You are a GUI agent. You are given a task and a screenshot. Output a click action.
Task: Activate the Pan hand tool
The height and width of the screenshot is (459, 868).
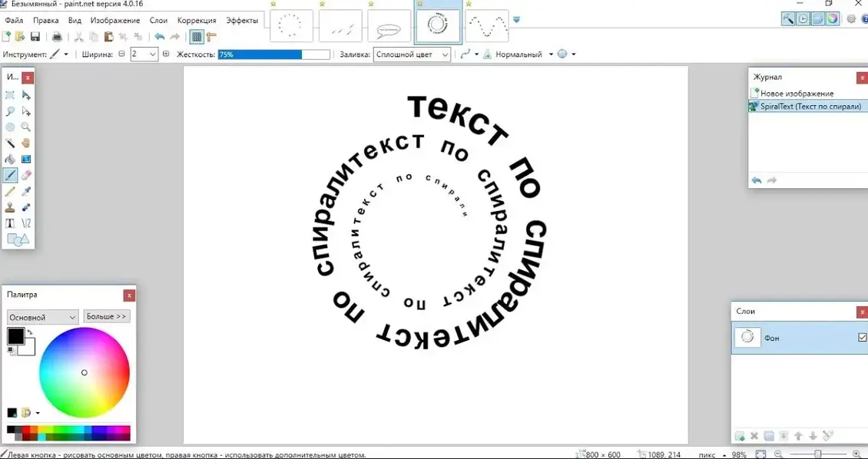tap(26, 143)
